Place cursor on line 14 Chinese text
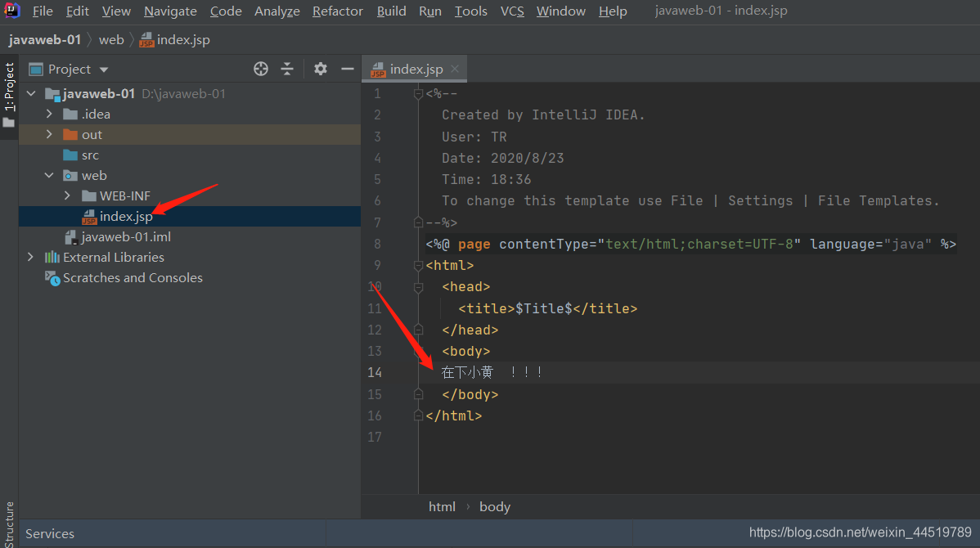This screenshot has width=980, height=548. pos(492,372)
